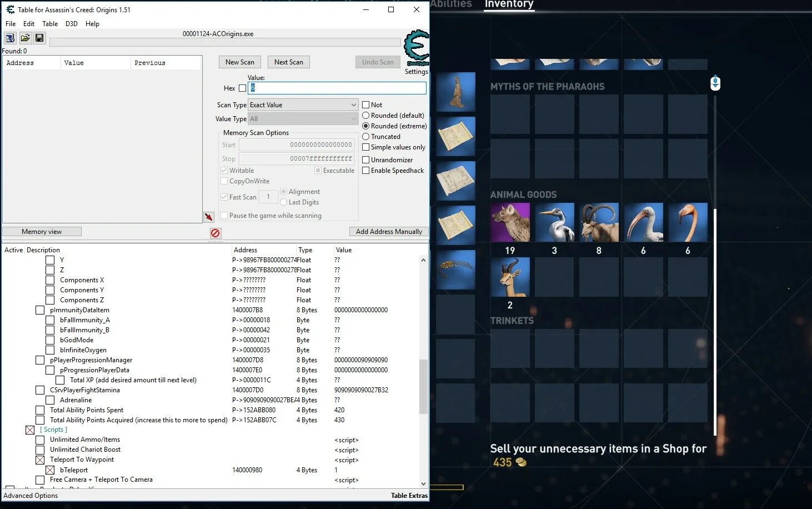Select Truncated radio button
Viewport: 812px width, 509px height.
365,137
